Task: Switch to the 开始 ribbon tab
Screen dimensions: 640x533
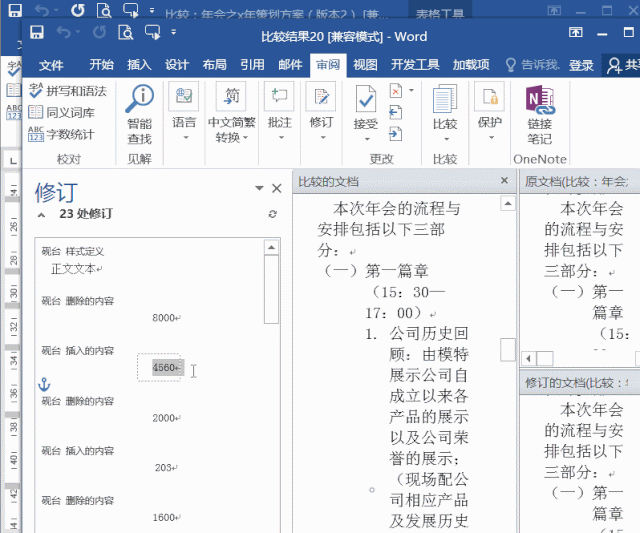Action: pyautogui.click(x=101, y=64)
